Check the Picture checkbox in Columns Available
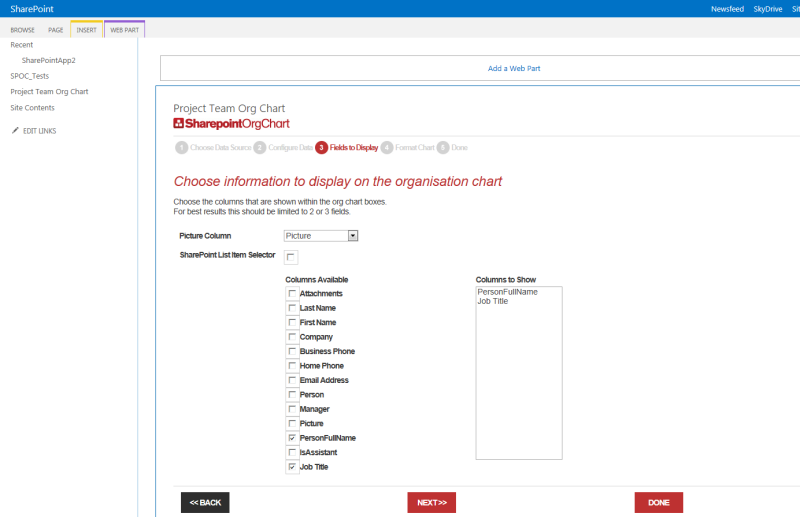 292,423
